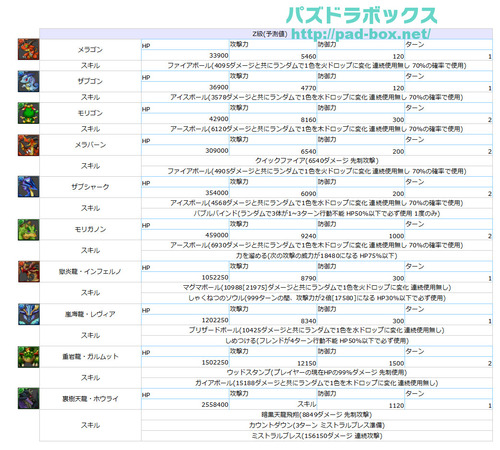Click the ミストラルブレス 156150 damage row

pos(317,436)
